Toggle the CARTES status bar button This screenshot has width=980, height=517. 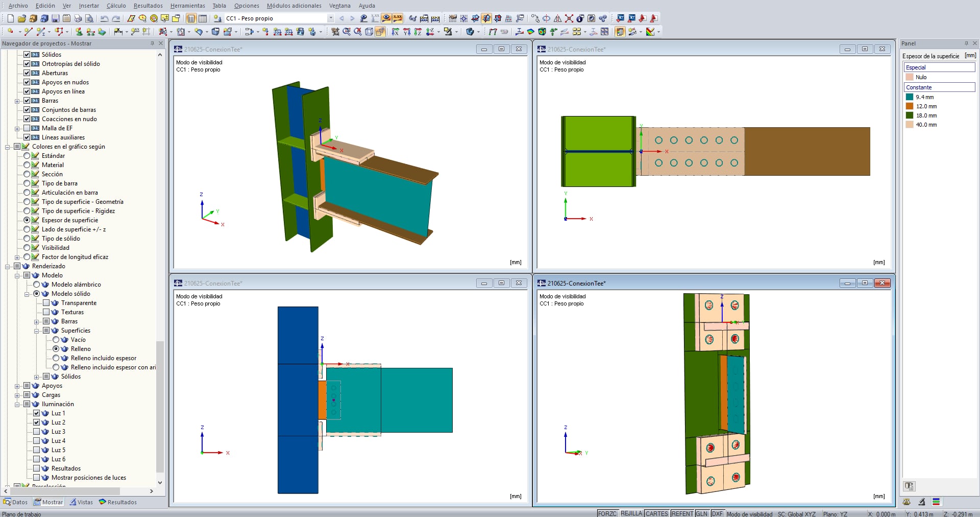click(x=656, y=513)
